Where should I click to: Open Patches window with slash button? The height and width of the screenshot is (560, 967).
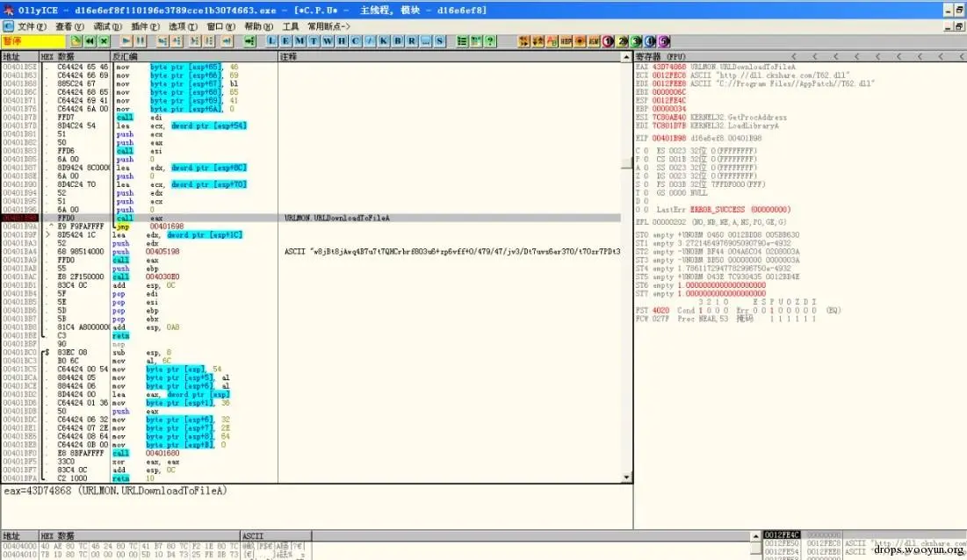(x=370, y=41)
